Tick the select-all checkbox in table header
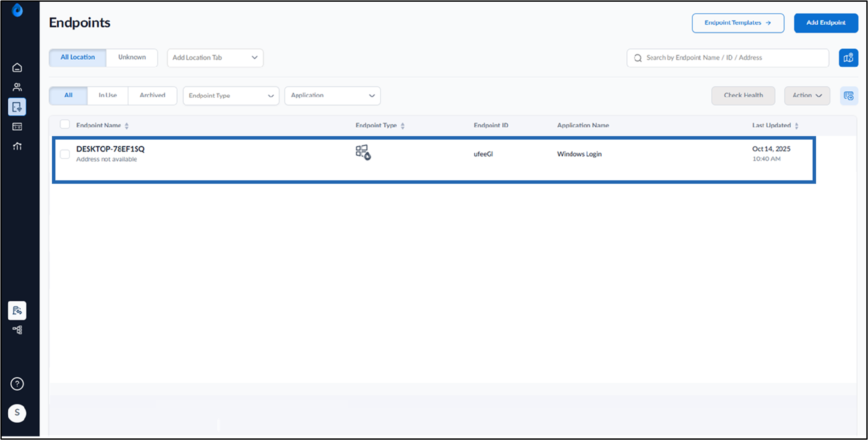The image size is (868, 440). click(x=65, y=125)
